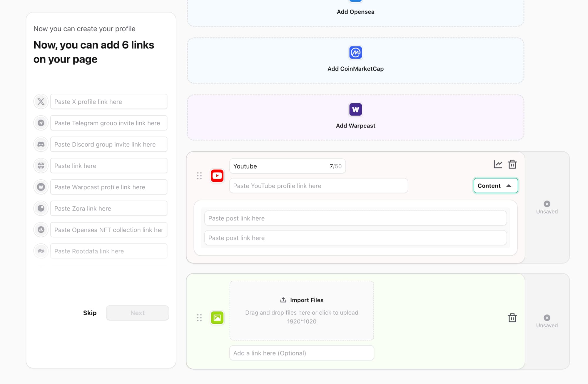Screen dimensions: 588x384
Task: Click Import Files upload area
Action: tap(302, 310)
